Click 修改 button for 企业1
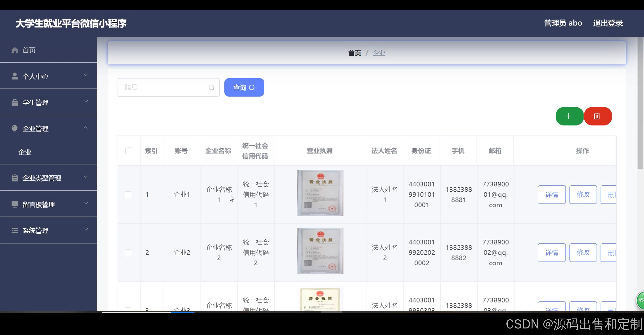This screenshot has width=644, height=335. [583, 195]
